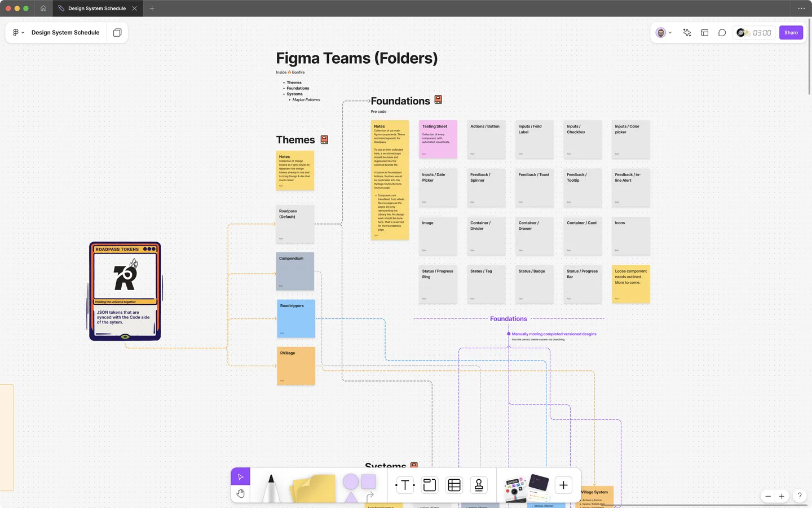Select the Section tool
Image resolution: width=812 pixels, height=508 pixels.
pos(430,485)
